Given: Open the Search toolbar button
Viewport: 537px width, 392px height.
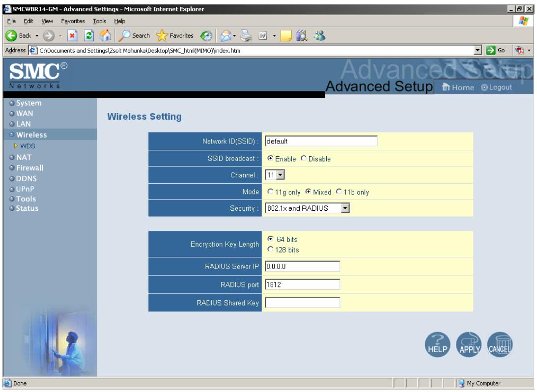Looking at the screenshot, I should tap(134, 35).
